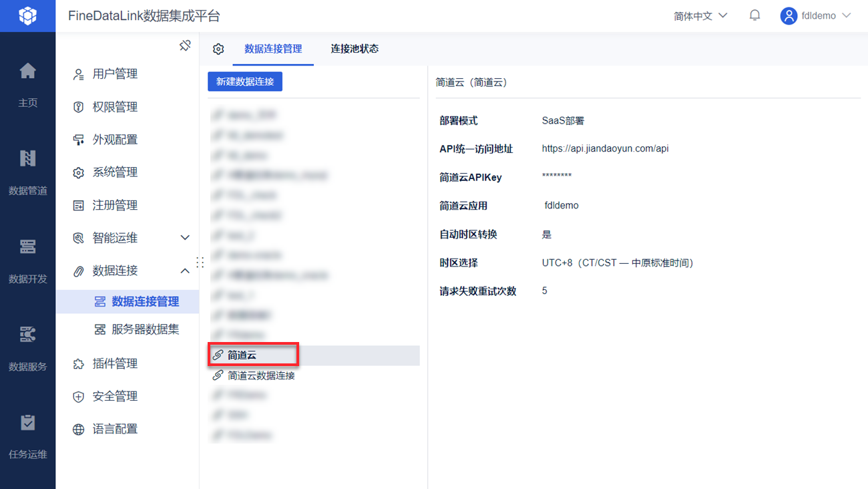Click the 系统管理 gear icon
Image resolution: width=868 pixels, height=489 pixels.
click(78, 172)
